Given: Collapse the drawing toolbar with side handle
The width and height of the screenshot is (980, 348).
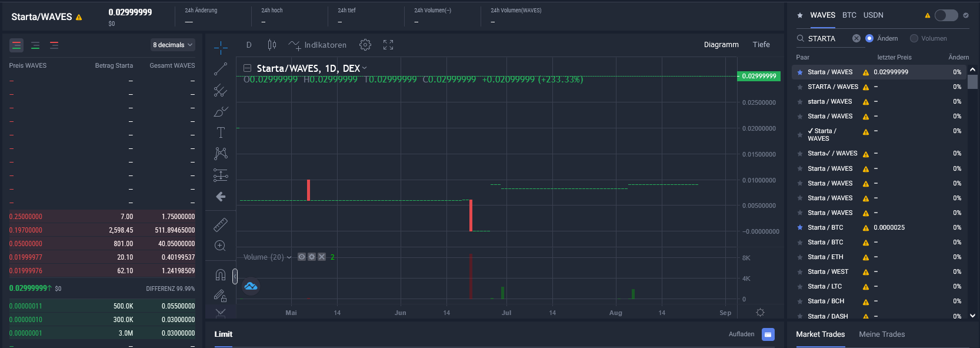Looking at the screenshot, I should click(235, 276).
